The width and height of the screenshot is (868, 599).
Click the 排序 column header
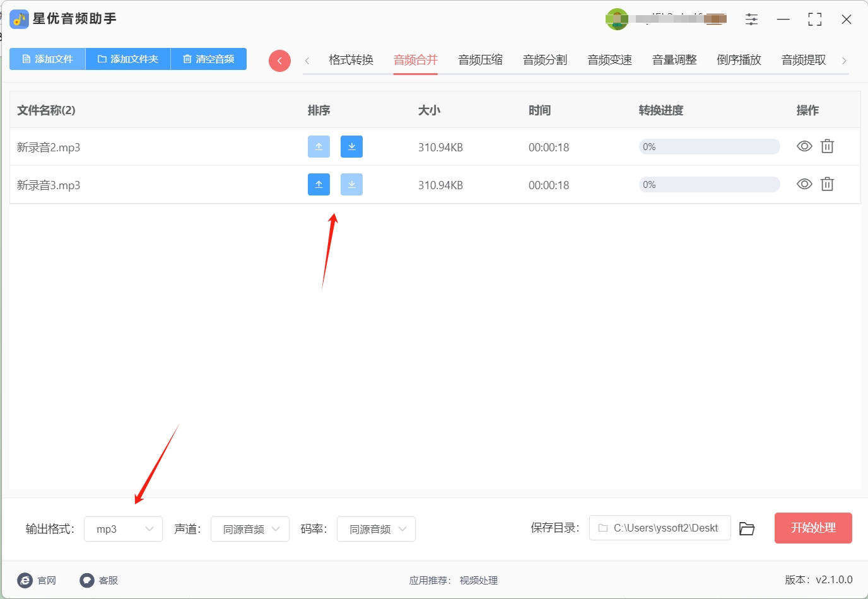coord(319,110)
